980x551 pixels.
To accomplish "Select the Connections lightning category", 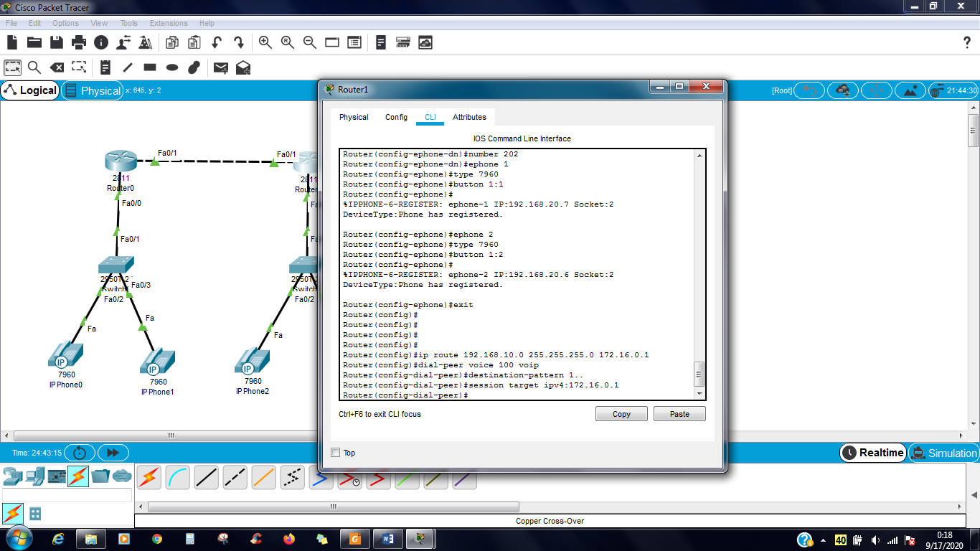I will tap(78, 476).
